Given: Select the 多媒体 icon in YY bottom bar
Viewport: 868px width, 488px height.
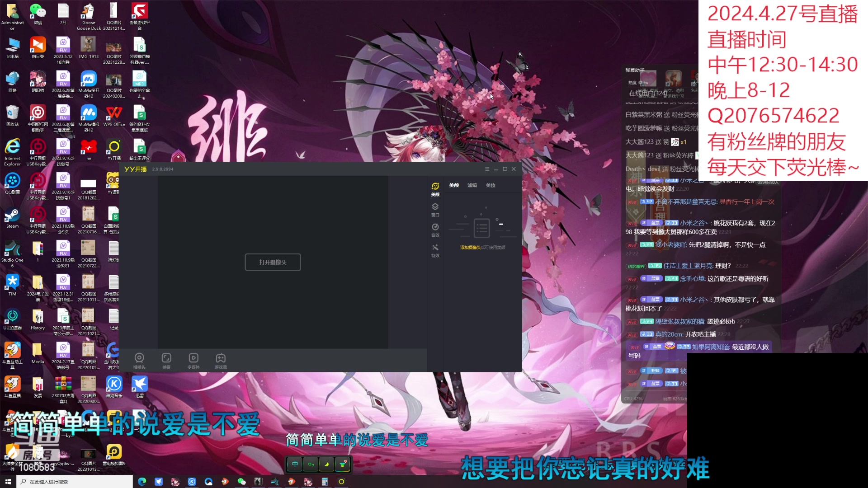Looking at the screenshot, I should (x=194, y=361).
